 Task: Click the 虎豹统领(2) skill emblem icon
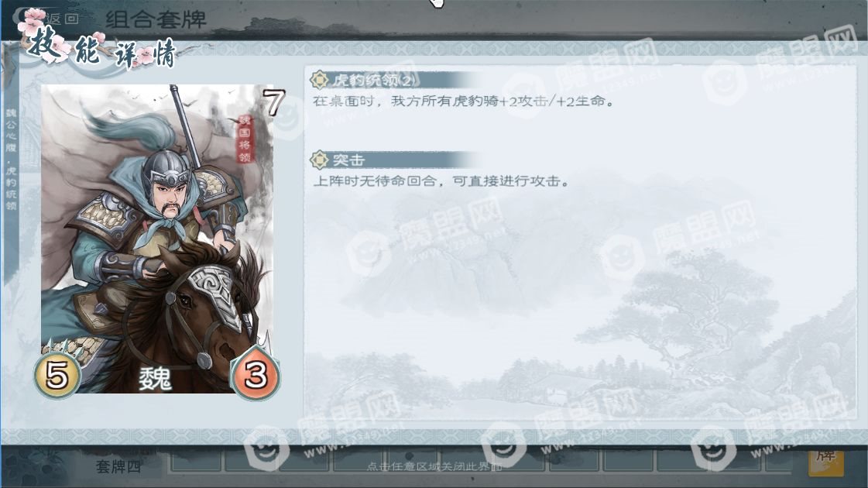[x=320, y=81]
